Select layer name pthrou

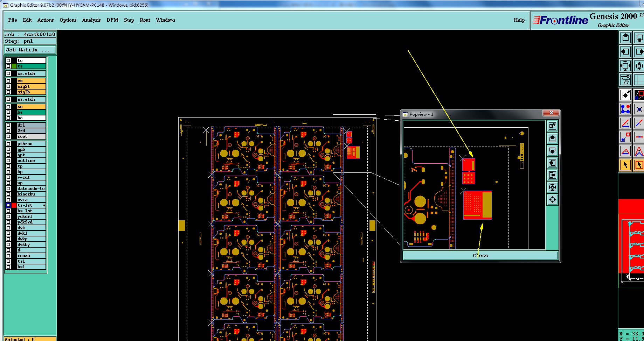pyautogui.click(x=32, y=144)
